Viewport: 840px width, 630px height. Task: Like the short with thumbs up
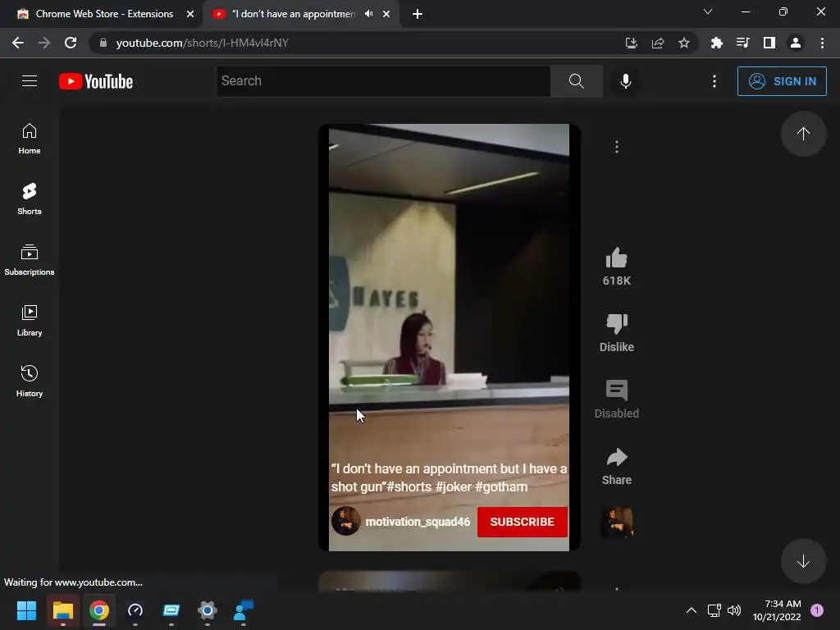(617, 258)
